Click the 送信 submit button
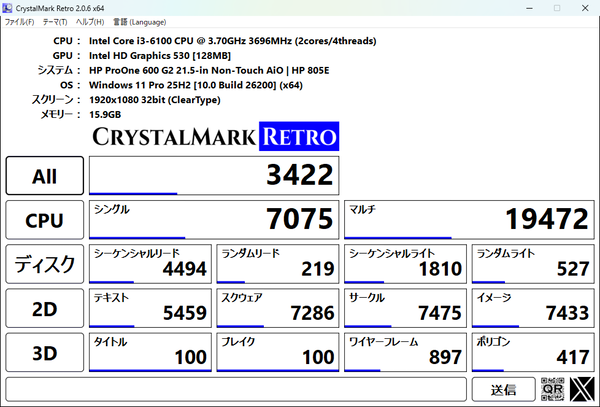Screen dimensions: 600x407 504,389
